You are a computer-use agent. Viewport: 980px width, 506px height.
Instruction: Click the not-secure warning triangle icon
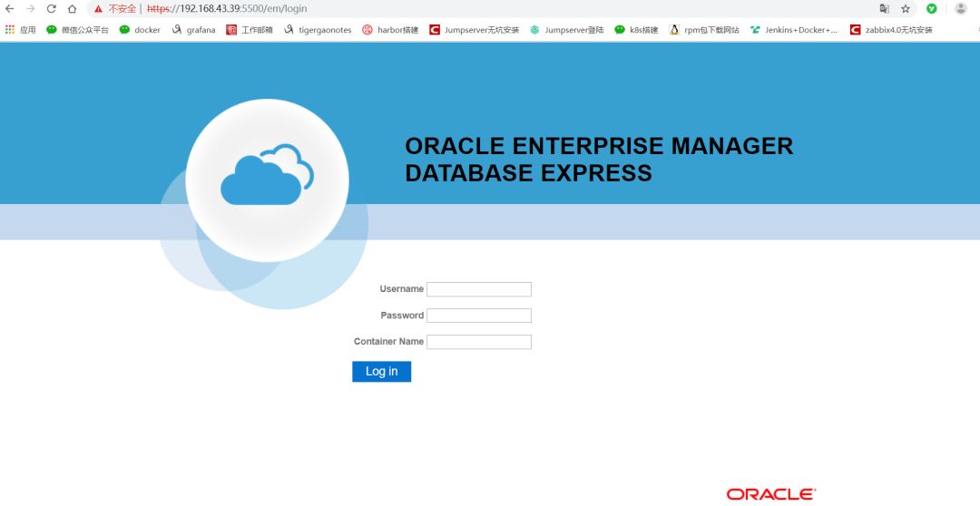pyautogui.click(x=98, y=9)
